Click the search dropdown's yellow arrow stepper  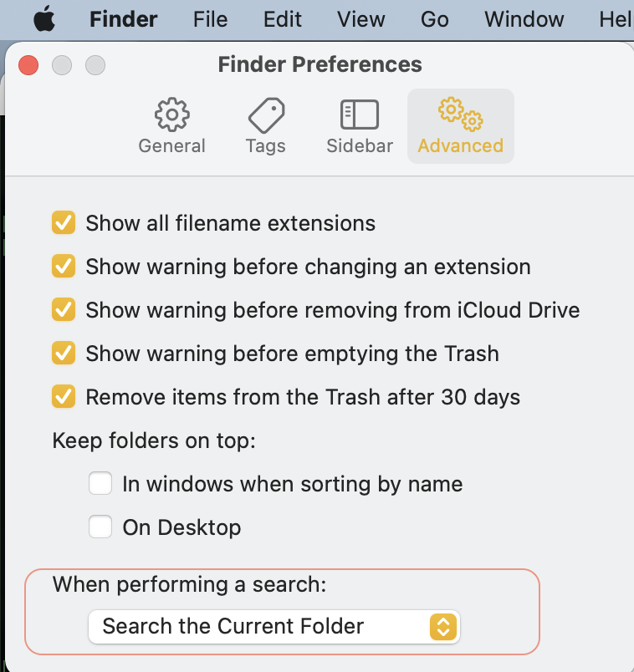pyautogui.click(x=443, y=626)
